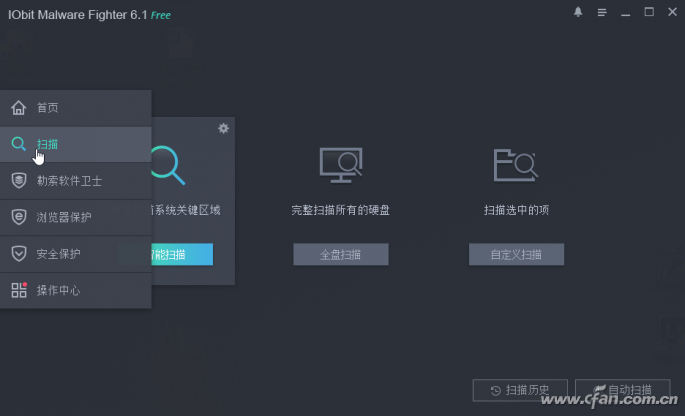The width and height of the screenshot is (685, 416).
Task: Open 勒索软件卫士 ransomware guard
Action: pos(76,181)
